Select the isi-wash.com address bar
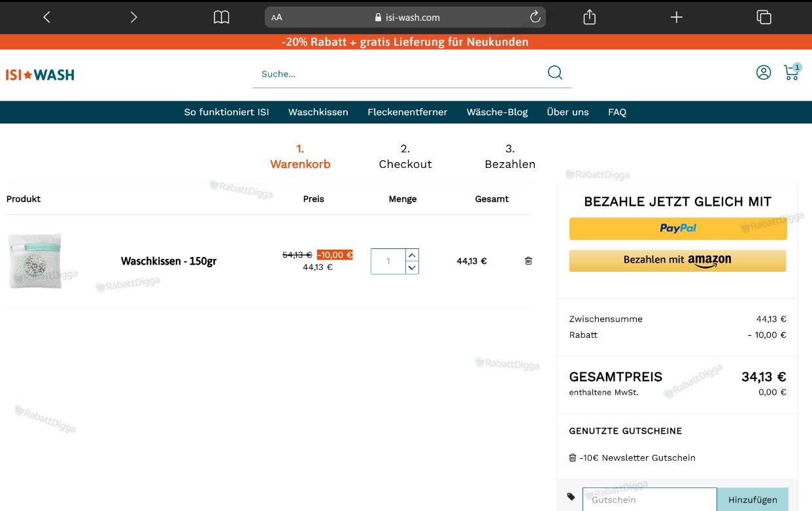812x511 pixels. coord(405,18)
